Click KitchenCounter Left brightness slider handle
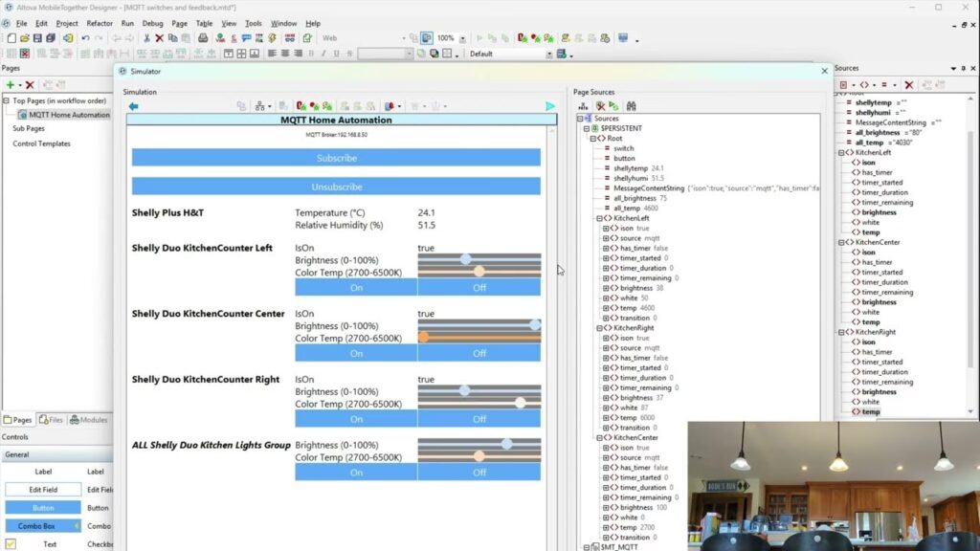The width and height of the screenshot is (980, 551). tap(466, 259)
